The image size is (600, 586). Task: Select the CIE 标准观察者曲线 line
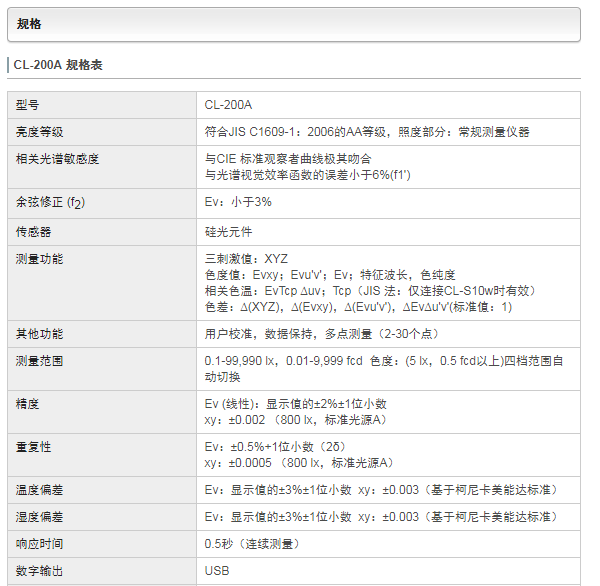(x=288, y=159)
